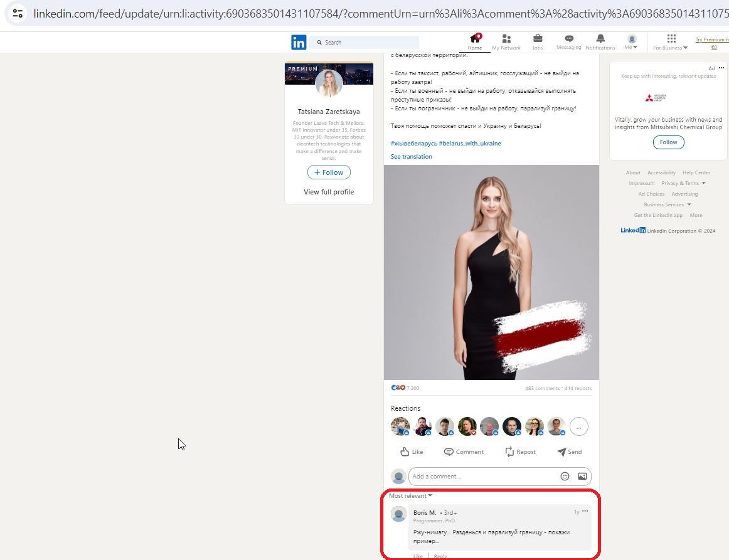This screenshot has width=729, height=560.
Task: Open Tatsiana Zaretskaya profile photo
Action: pos(329,83)
